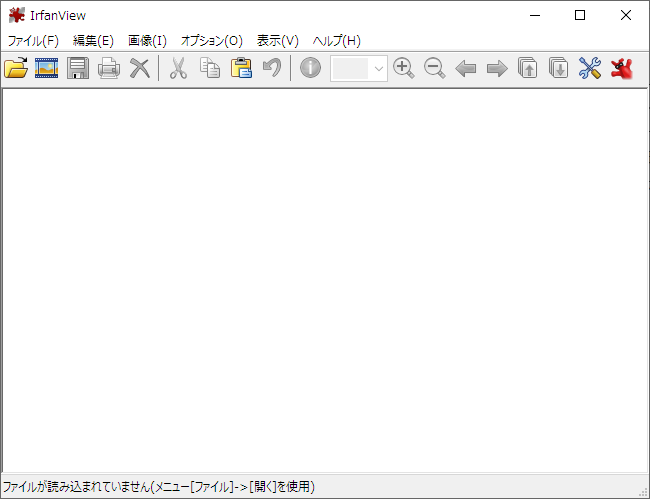650x500 pixels.
Task: Click the resize grip in status bar corner
Action: click(643, 492)
